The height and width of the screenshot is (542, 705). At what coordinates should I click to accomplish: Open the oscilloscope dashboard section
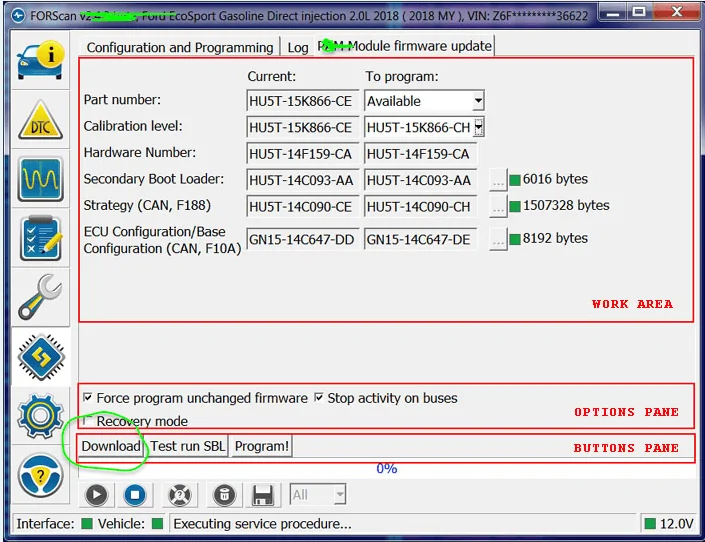point(40,179)
